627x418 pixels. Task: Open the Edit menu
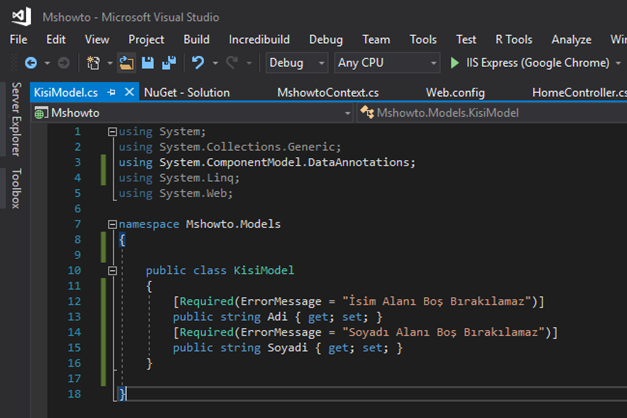point(56,40)
